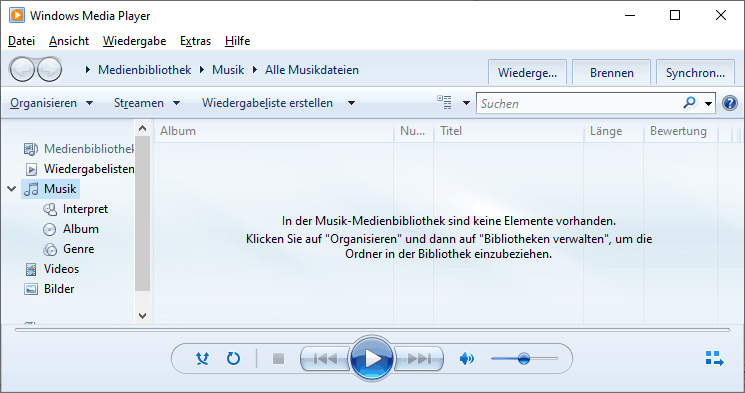
Task: Go forward with navigation arrow
Action: pos(50,70)
